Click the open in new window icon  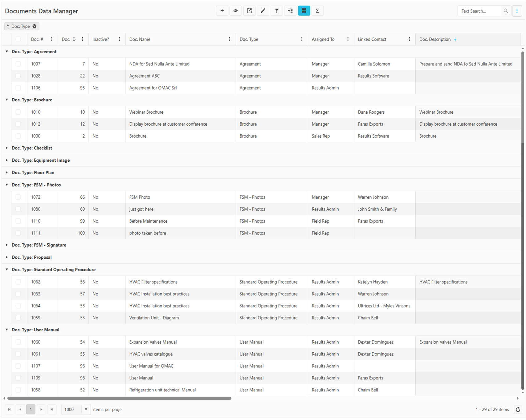[x=249, y=11]
